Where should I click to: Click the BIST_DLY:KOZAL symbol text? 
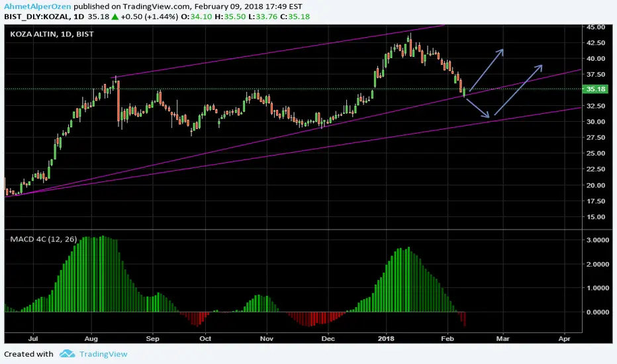[x=38, y=17]
